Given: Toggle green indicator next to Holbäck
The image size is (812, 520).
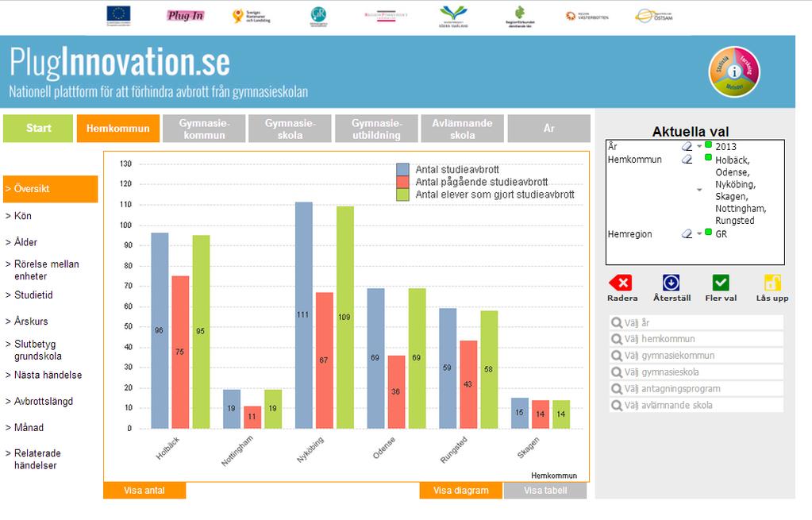Looking at the screenshot, I should click(x=709, y=157).
